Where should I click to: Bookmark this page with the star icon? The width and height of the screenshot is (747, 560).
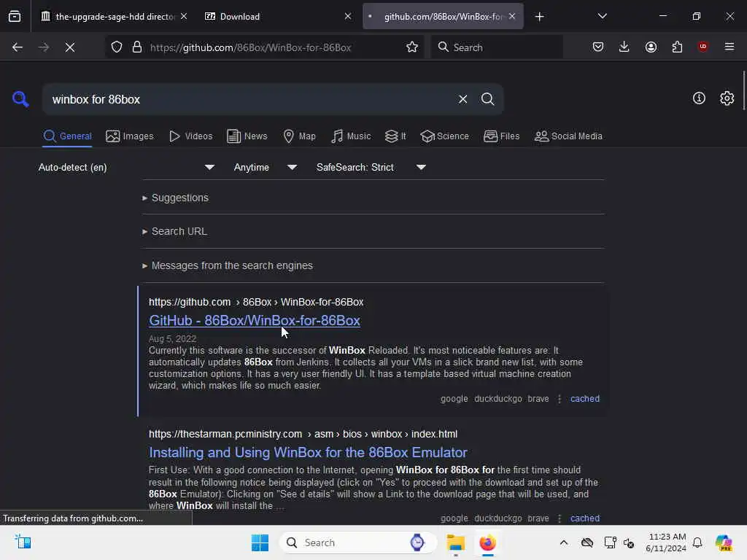412,47
